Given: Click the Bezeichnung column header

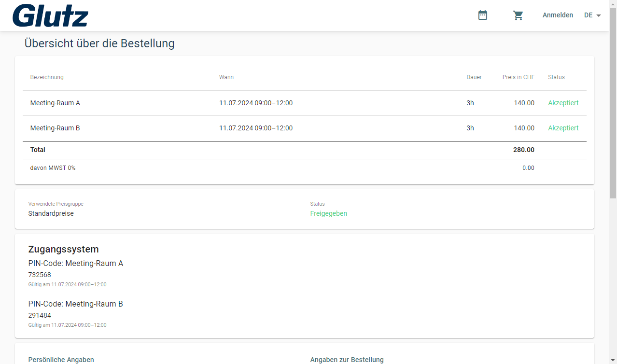Looking at the screenshot, I should (x=47, y=77).
